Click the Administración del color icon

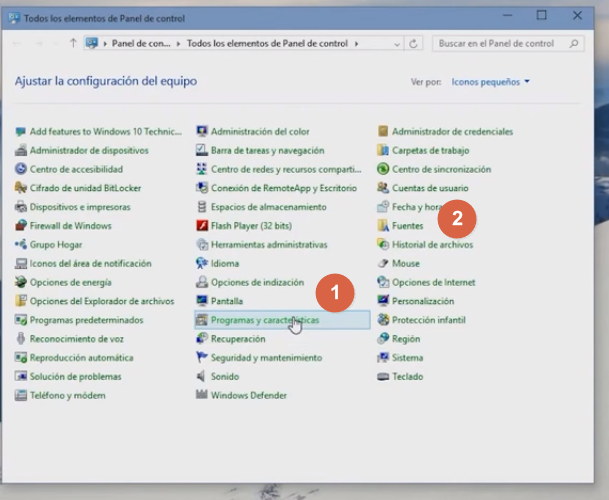pos(202,131)
